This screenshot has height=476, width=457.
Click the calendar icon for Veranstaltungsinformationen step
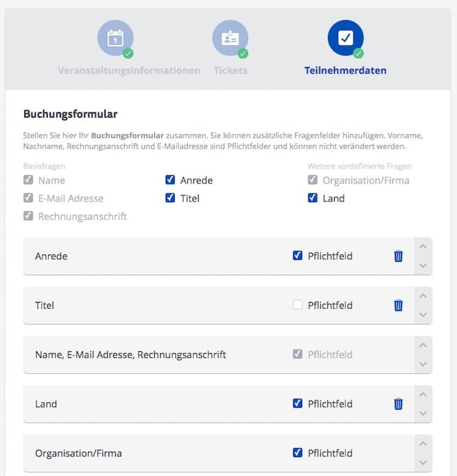click(115, 38)
